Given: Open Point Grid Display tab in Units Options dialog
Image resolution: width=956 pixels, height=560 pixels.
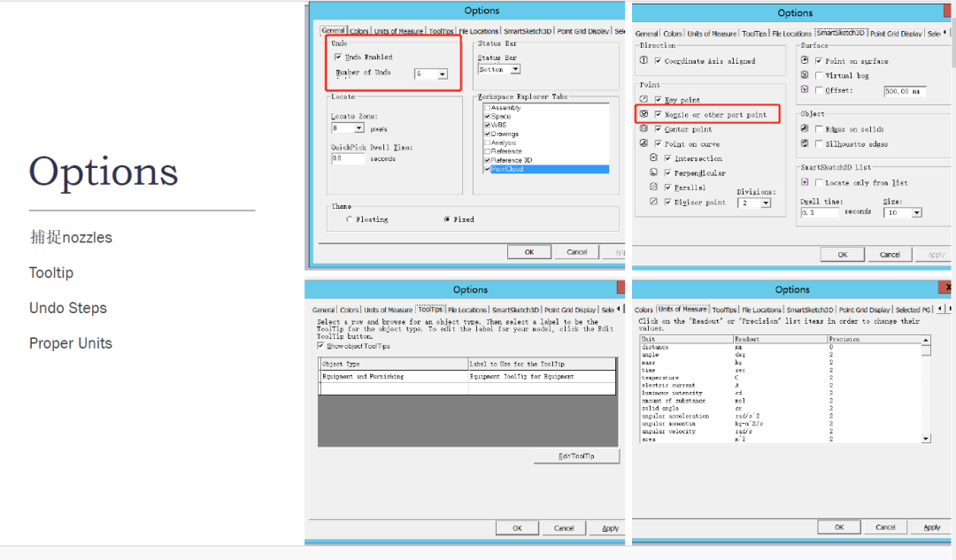Looking at the screenshot, I should click(x=864, y=310).
